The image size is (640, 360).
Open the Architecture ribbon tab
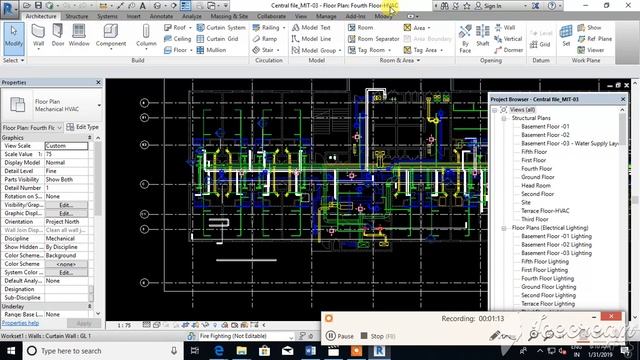(41, 16)
